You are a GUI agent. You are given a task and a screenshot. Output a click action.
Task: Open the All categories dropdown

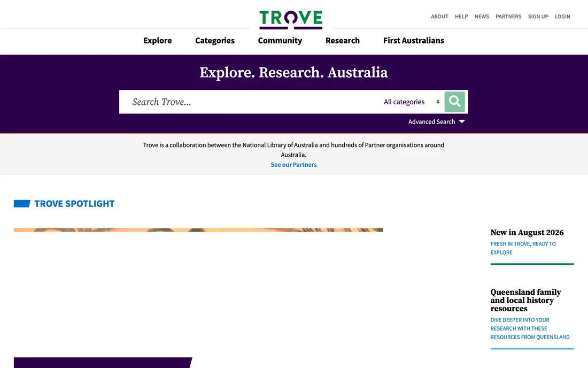412,102
